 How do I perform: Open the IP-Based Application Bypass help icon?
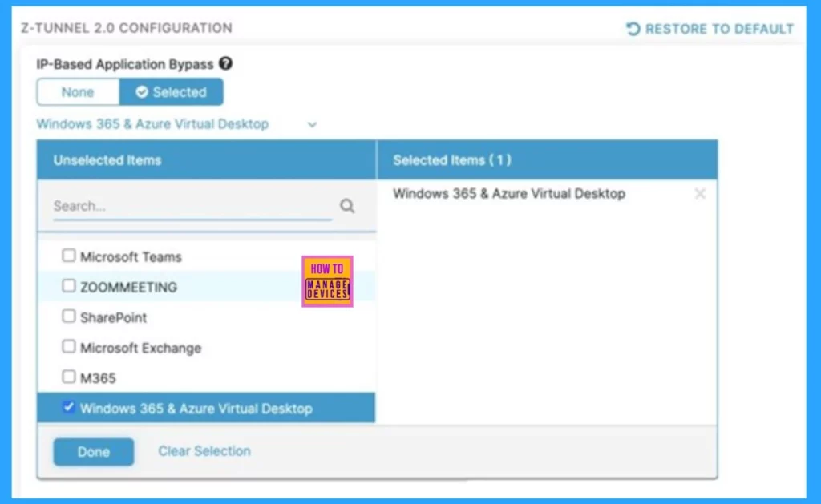coord(225,64)
